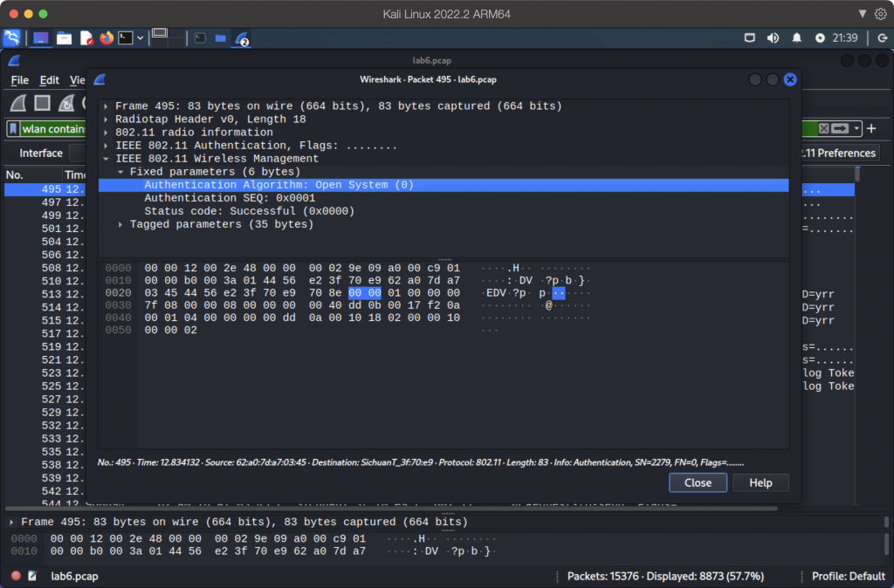Expand the Radiotap Header v0 node
The image size is (894, 588).
(106, 119)
